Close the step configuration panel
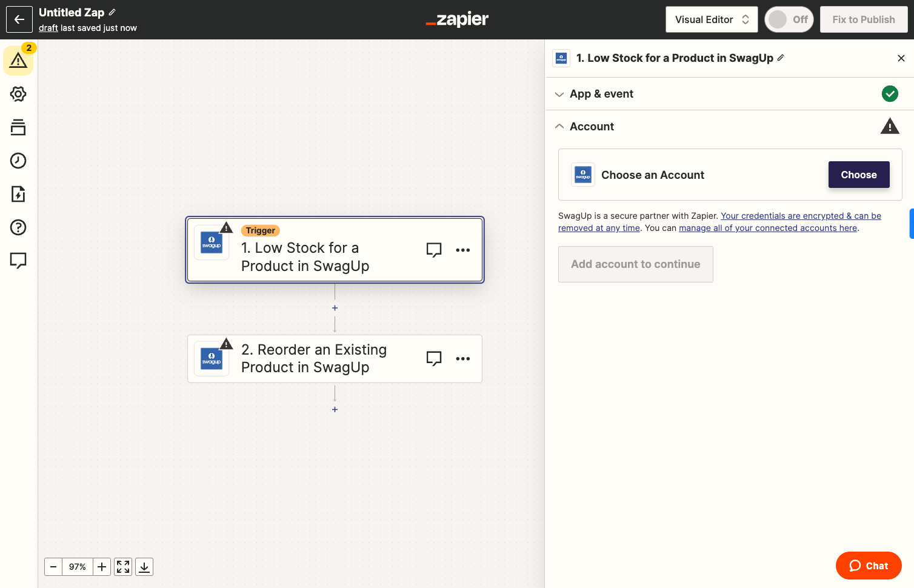The image size is (914, 588). pos(901,58)
